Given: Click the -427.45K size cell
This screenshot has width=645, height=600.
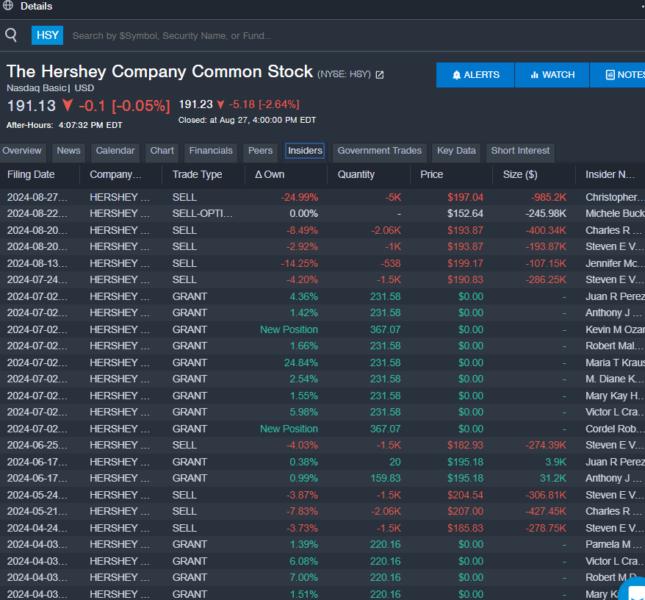Looking at the screenshot, I should pos(546,512).
